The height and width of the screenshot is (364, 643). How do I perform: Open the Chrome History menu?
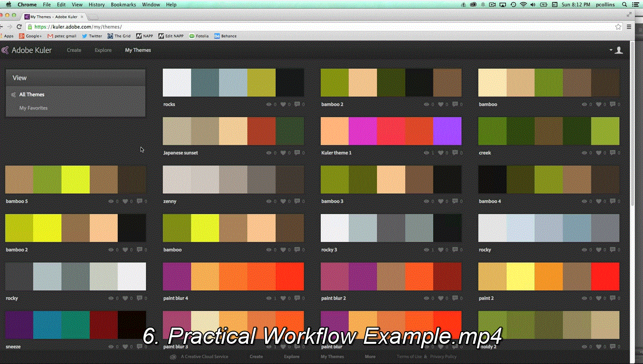(x=96, y=5)
